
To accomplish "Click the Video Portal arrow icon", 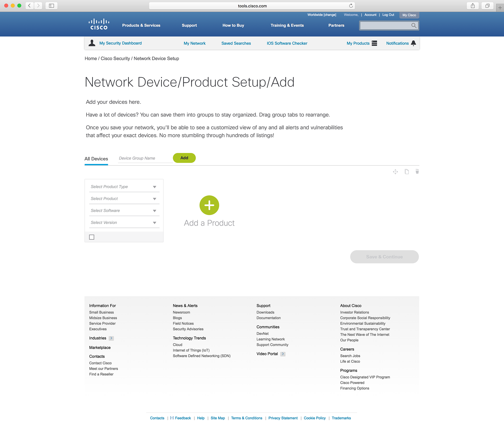I will [x=283, y=354].
